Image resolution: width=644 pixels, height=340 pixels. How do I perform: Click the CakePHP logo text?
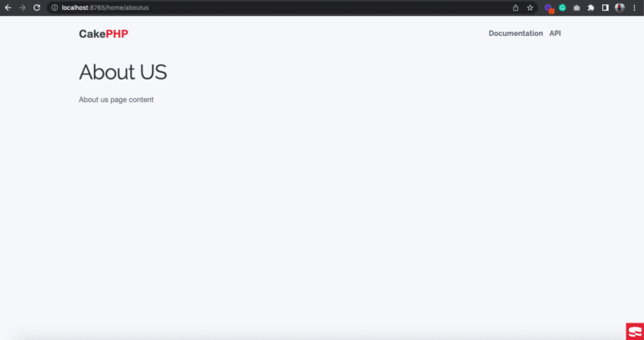tap(103, 33)
